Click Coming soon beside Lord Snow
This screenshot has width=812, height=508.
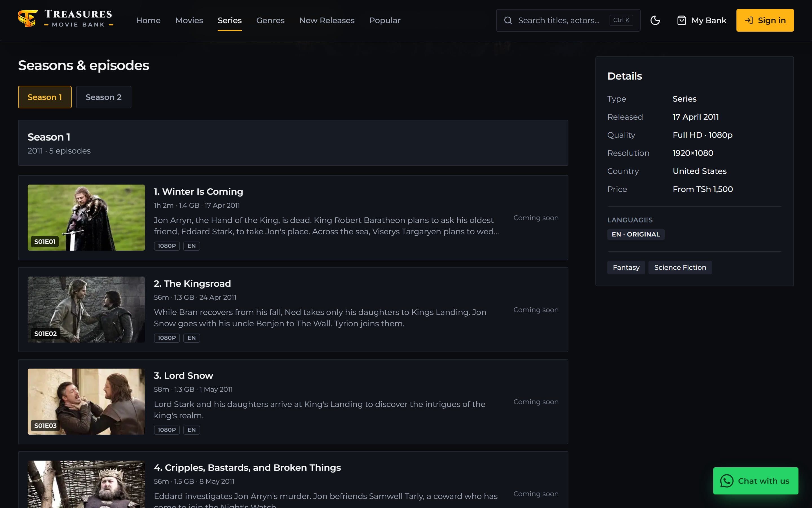click(536, 402)
